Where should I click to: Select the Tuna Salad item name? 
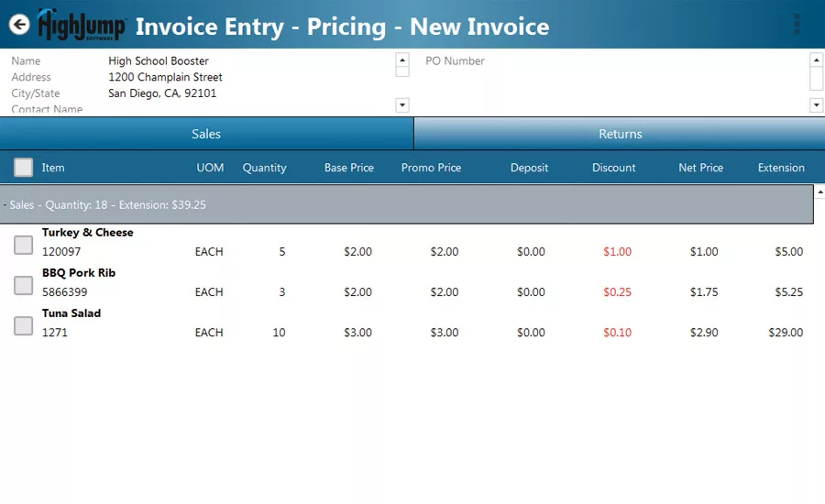[x=71, y=313]
